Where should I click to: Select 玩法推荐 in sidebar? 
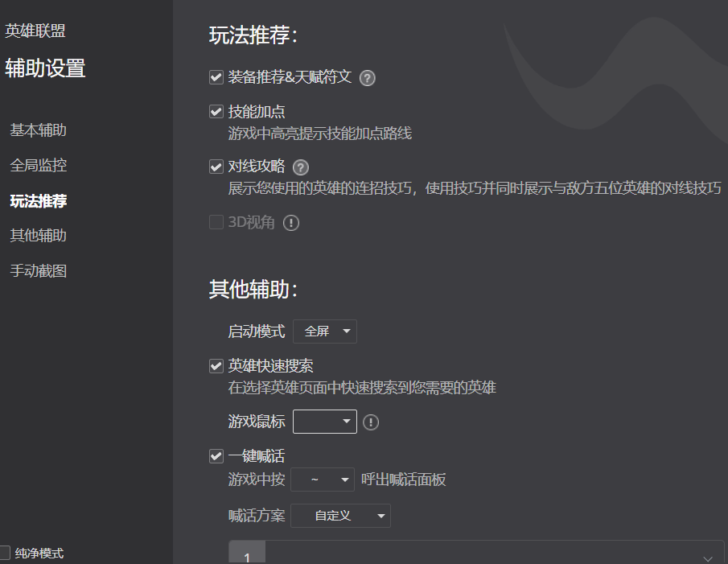pos(39,201)
